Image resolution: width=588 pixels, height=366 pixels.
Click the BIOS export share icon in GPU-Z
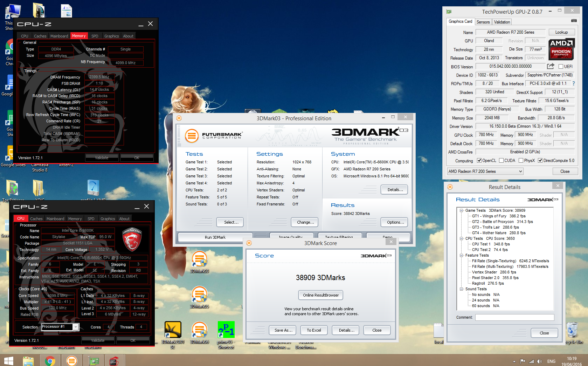click(x=551, y=66)
